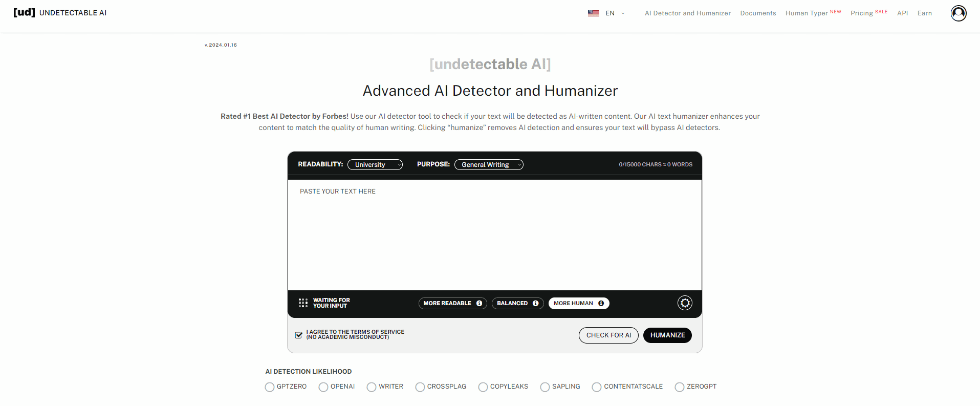Toggle the Terms of Service agreement checkbox

tap(299, 335)
